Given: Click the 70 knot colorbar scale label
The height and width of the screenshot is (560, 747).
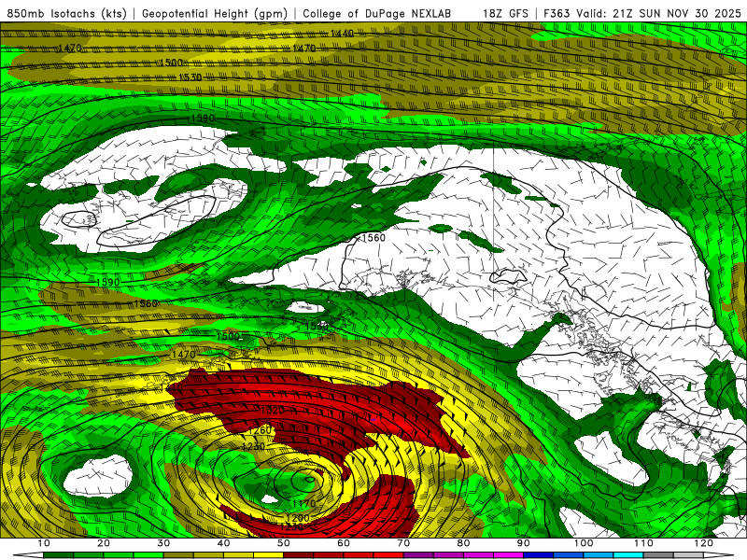Looking at the screenshot, I should pyautogui.click(x=403, y=543).
